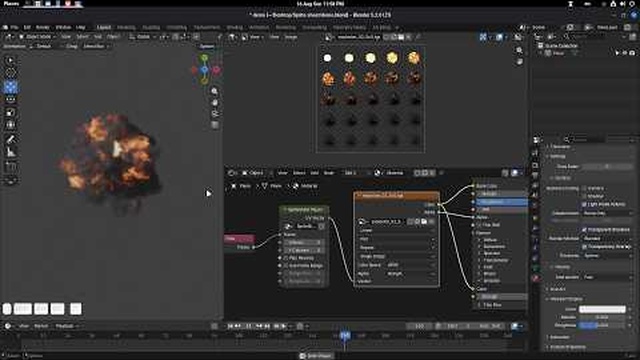
Task: Open the Material tab in Properties editor
Action: (x=536, y=278)
